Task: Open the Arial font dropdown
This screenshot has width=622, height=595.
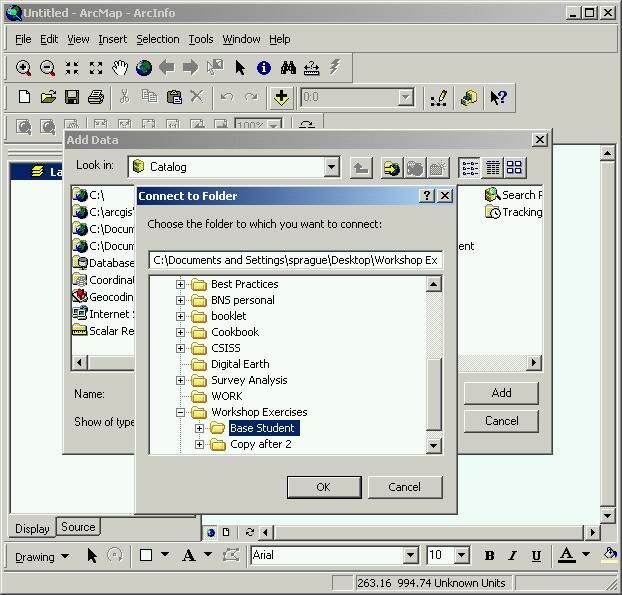Action: (x=410, y=555)
